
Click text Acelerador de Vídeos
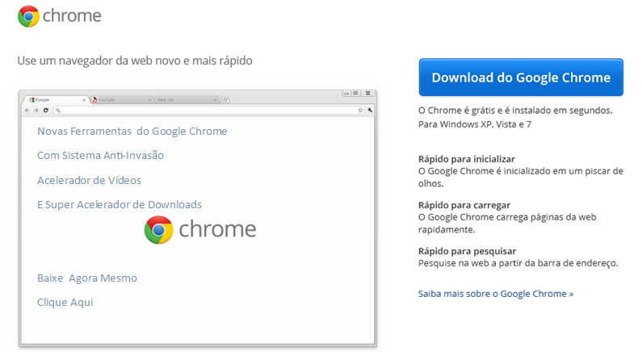point(90,180)
